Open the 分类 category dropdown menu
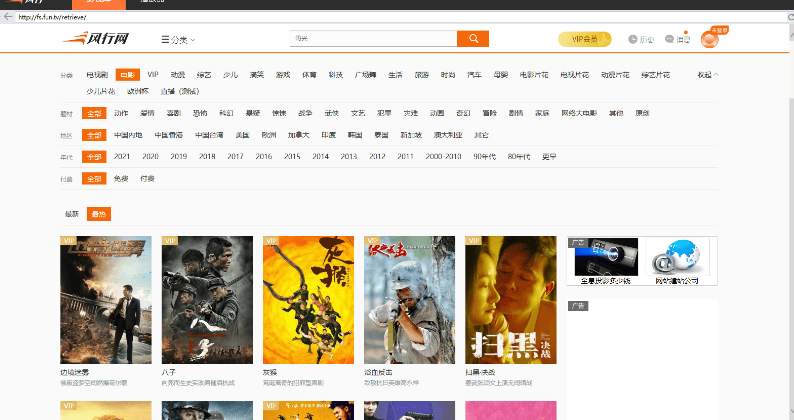Screen dimensions: 794x420 178,40
